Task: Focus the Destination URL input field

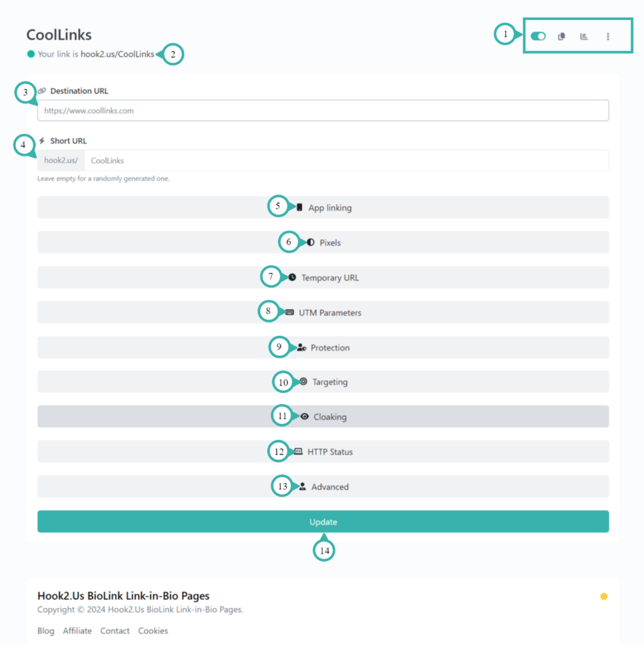Action: (x=323, y=111)
